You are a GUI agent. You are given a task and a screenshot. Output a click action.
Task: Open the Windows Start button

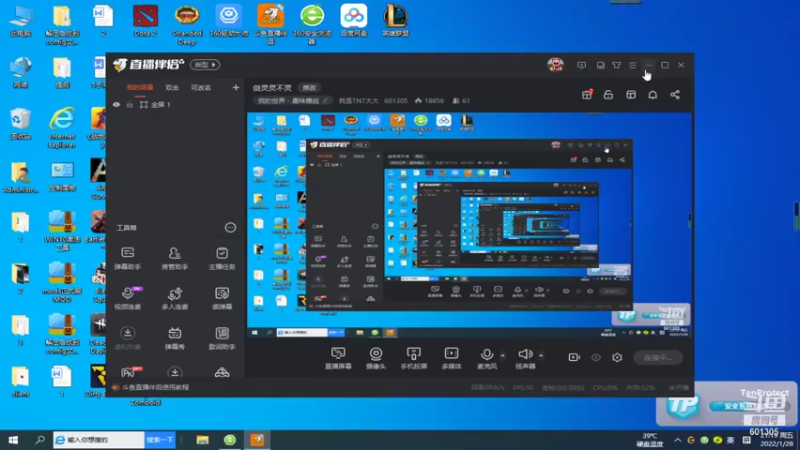(13, 440)
